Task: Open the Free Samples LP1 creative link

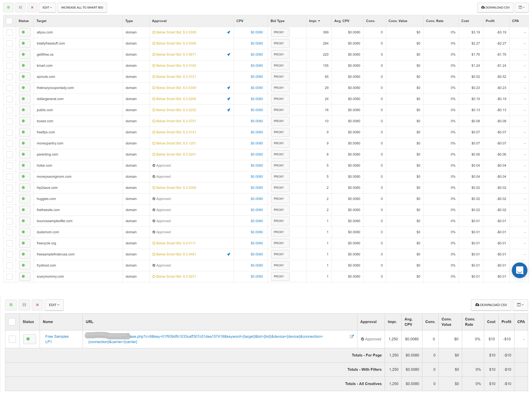Action: (x=57, y=339)
